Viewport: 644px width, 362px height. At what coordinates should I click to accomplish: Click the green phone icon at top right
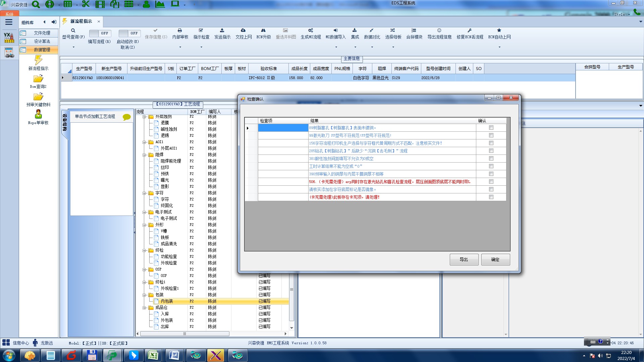(637, 12)
